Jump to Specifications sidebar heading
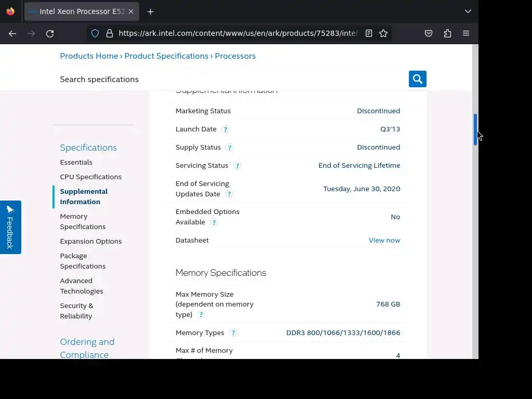The image size is (532, 399). [88, 148]
